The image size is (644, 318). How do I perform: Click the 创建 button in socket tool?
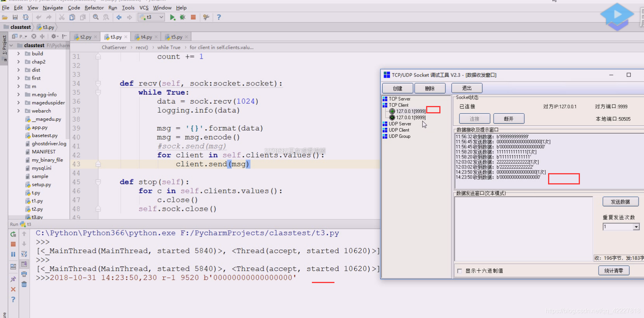pos(397,88)
